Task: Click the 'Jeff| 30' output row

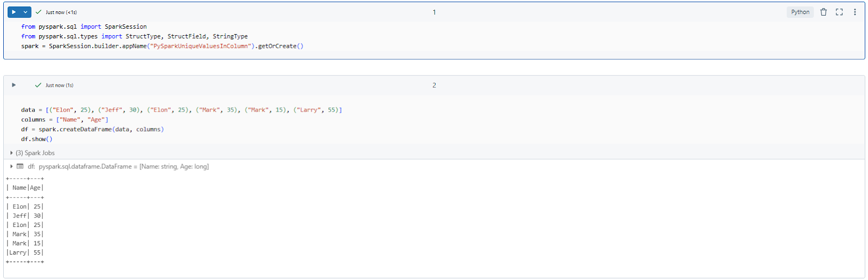Action: click(x=25, y=216)
